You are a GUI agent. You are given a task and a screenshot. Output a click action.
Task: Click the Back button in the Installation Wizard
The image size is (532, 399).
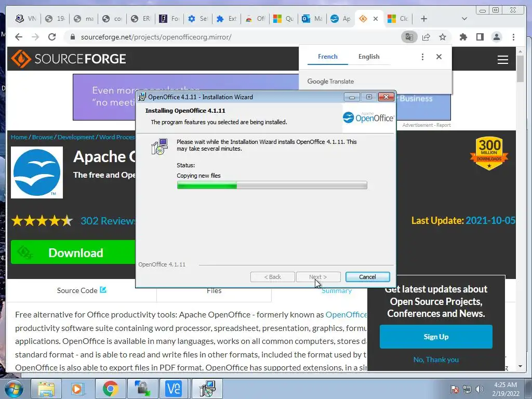(272, 277)
